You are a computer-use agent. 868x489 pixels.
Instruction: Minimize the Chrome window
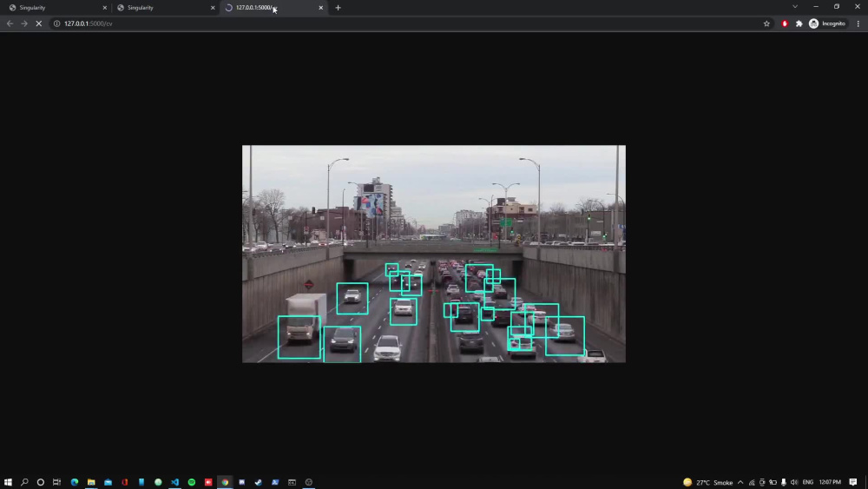click(x=816, y=7)
